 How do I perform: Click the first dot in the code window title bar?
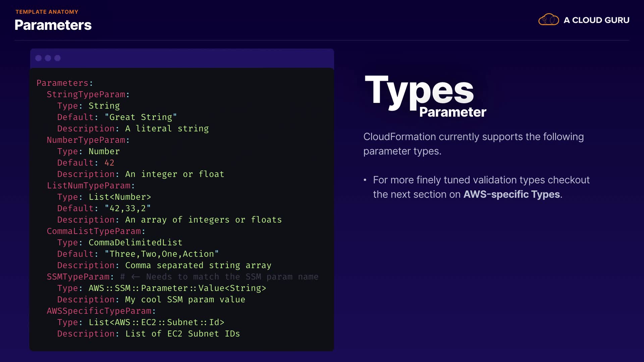[x=39, y=58]
